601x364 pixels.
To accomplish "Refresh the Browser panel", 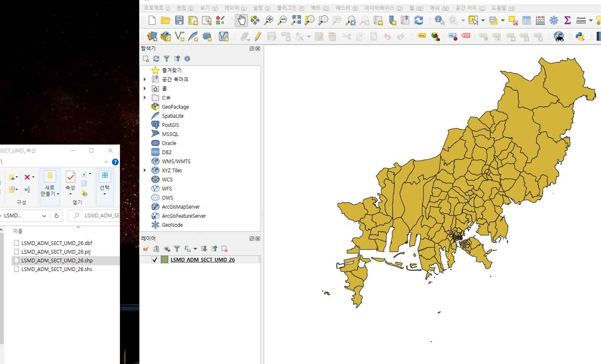I will (x=156, y=59).
